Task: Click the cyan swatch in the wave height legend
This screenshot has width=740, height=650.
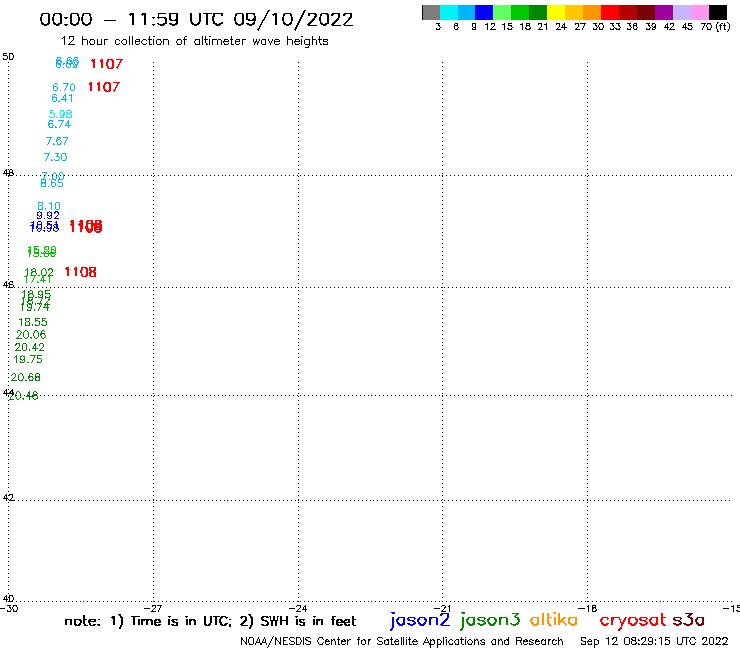Action: coord(449,12)
